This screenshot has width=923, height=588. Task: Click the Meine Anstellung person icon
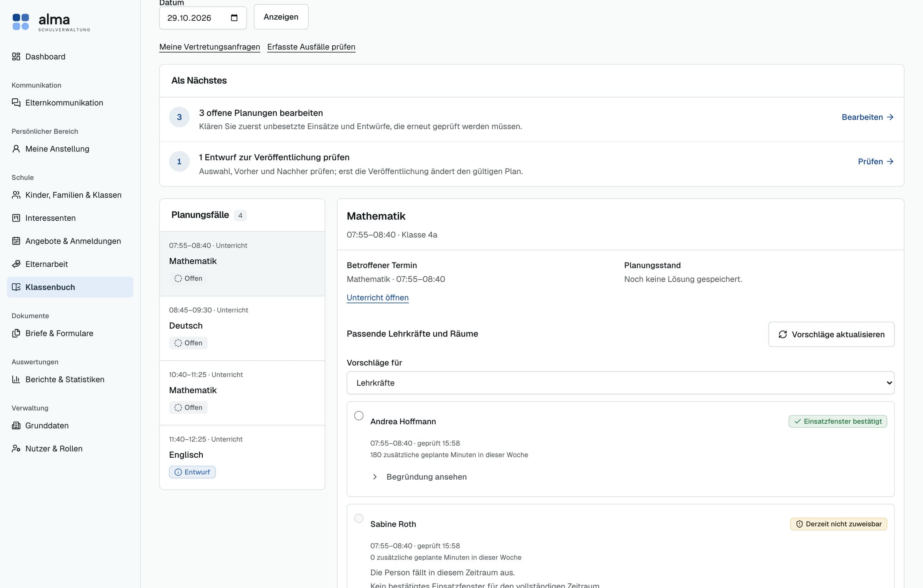click(16, 149)
